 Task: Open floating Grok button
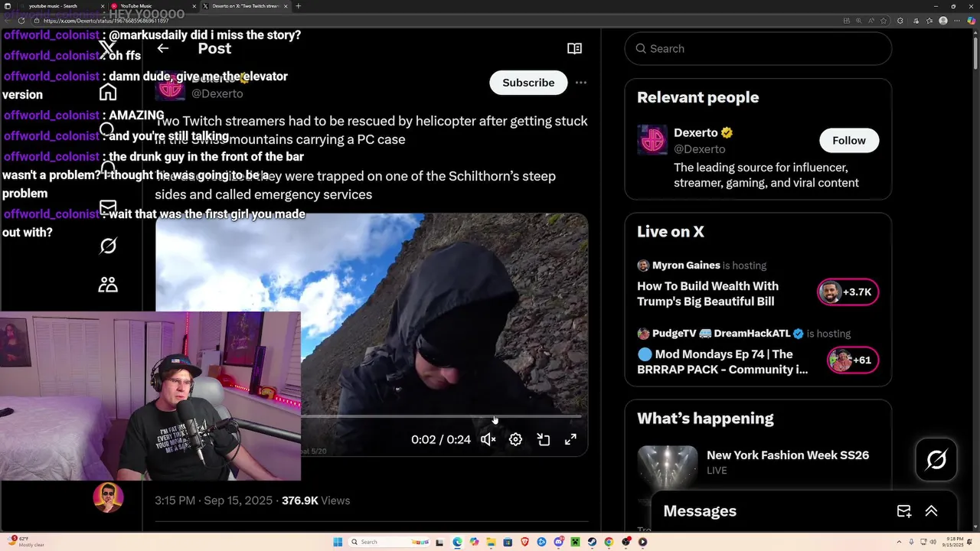[x=936, y=459]
